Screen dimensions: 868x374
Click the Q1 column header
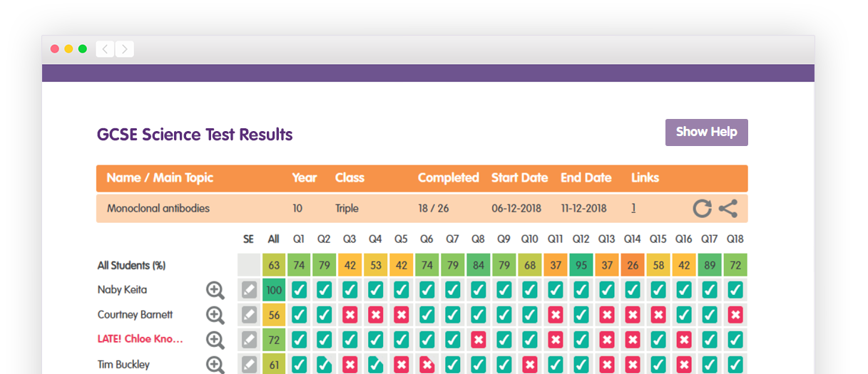click(x=299, y=239)
